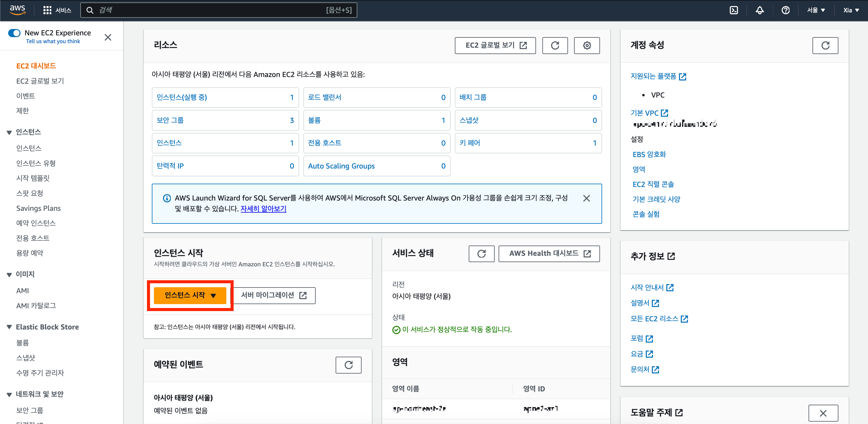Open the help question mark icon
868x424 pixels.
[x=785, y=10]
